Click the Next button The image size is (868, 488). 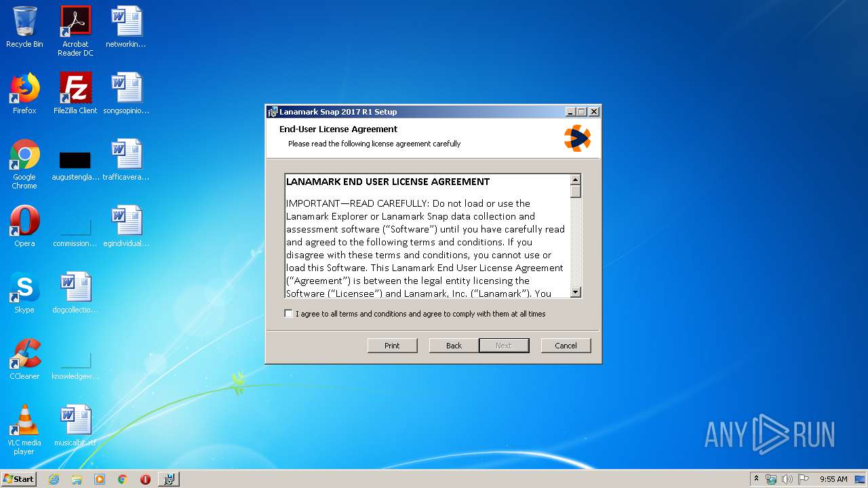point(504,346)
